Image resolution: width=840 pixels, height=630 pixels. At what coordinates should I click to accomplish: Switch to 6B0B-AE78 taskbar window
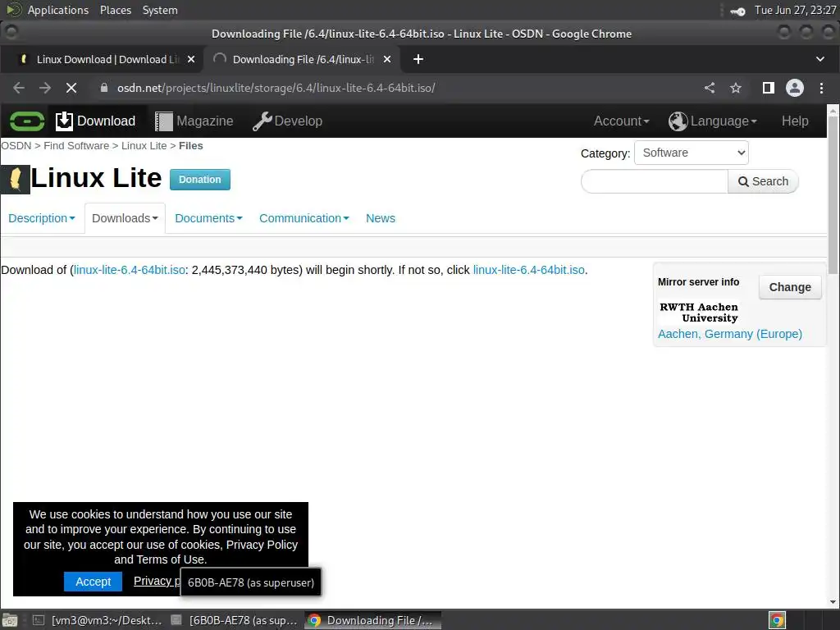(x=234, y=620)
